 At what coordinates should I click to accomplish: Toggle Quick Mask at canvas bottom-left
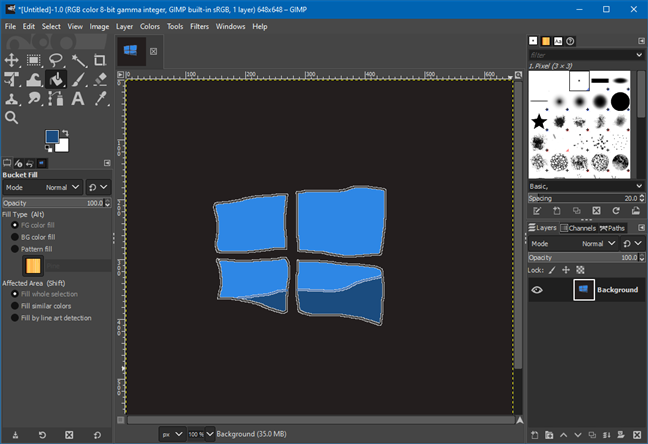click(121, 420)
